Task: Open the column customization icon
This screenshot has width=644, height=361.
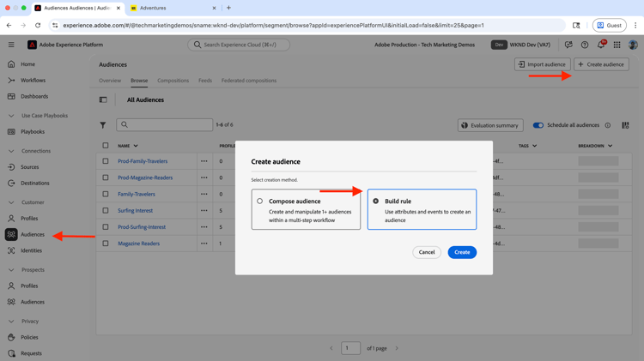Action: click(625, 125)
